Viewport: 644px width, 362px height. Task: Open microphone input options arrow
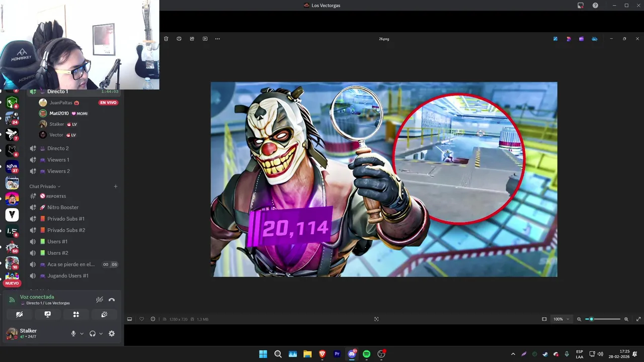(x=82, y=333)
